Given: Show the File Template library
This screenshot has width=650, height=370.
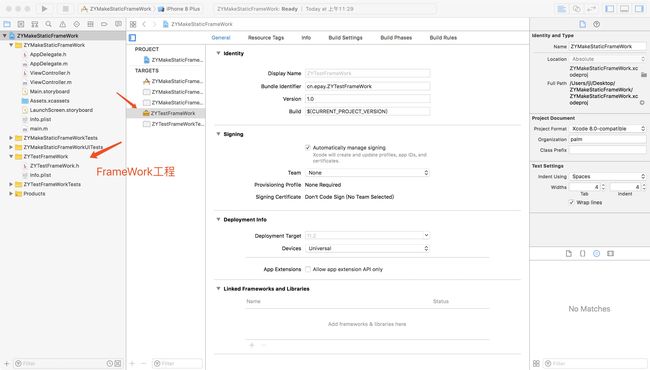Looking at the screenshot, I should pyautogui.click(x=569, y=254).
